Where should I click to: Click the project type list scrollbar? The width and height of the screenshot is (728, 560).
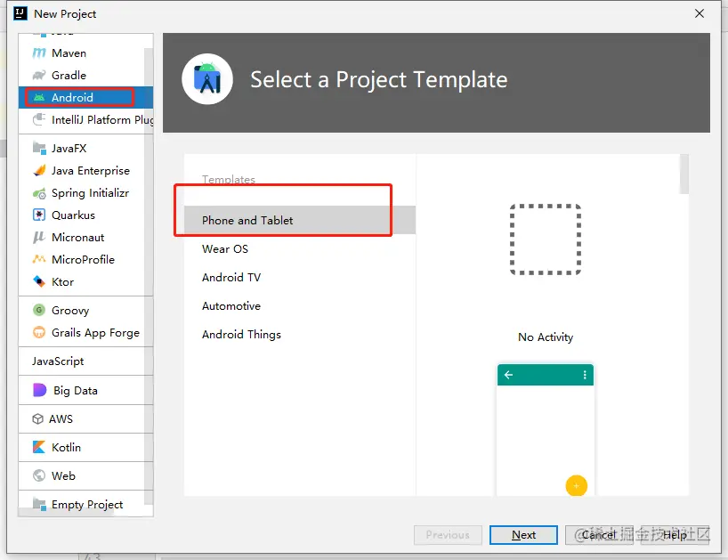pyautogui.click(x=149, y=276)
